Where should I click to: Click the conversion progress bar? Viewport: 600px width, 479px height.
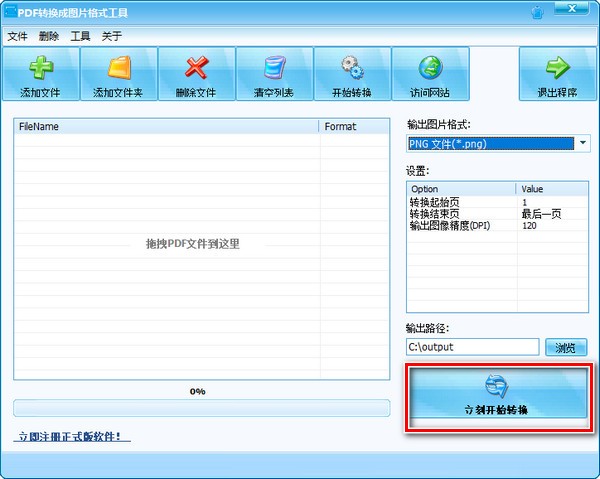tap(202, 408)
